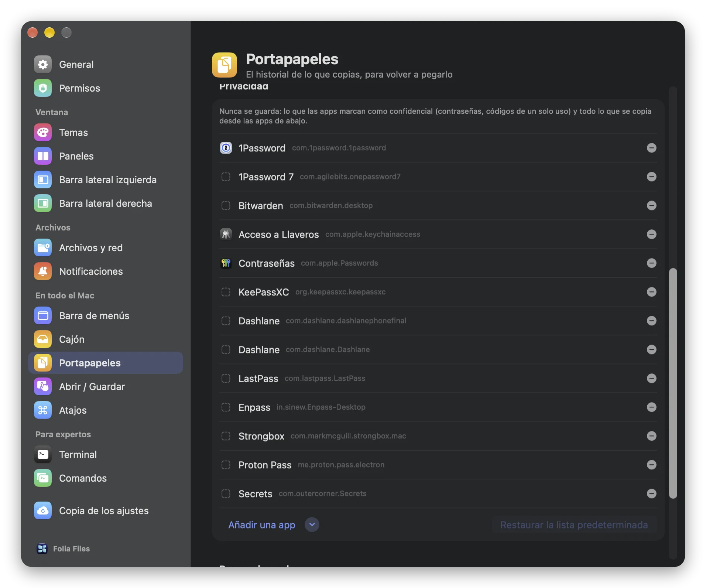Open Notificaciones bell icon
706x588 pixels.
(x=43, y=271)
